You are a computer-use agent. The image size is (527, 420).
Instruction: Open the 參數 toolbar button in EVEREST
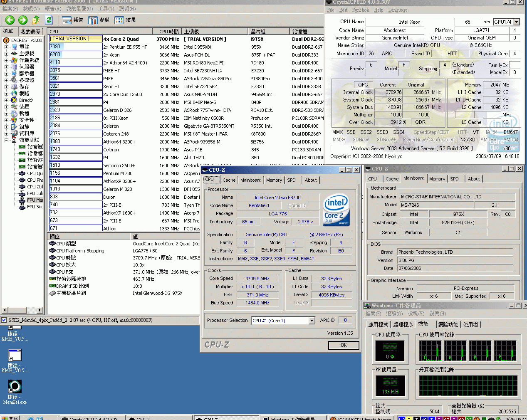pyautogui.click(x=99, y=20)
